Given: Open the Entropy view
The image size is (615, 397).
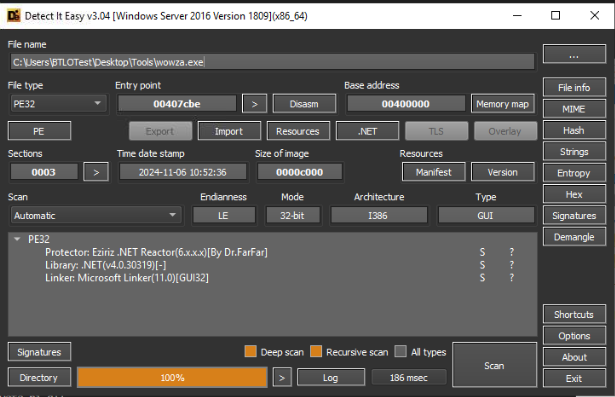Looking at the screenshot, I should click(x=574, y=173).
